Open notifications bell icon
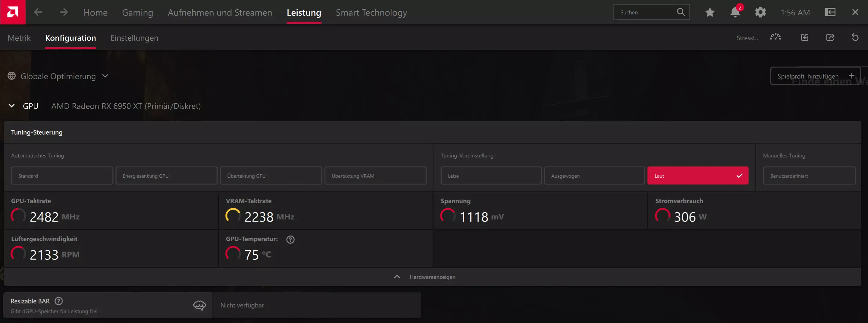This screenshot has width=868, height=323. point(735,12)
